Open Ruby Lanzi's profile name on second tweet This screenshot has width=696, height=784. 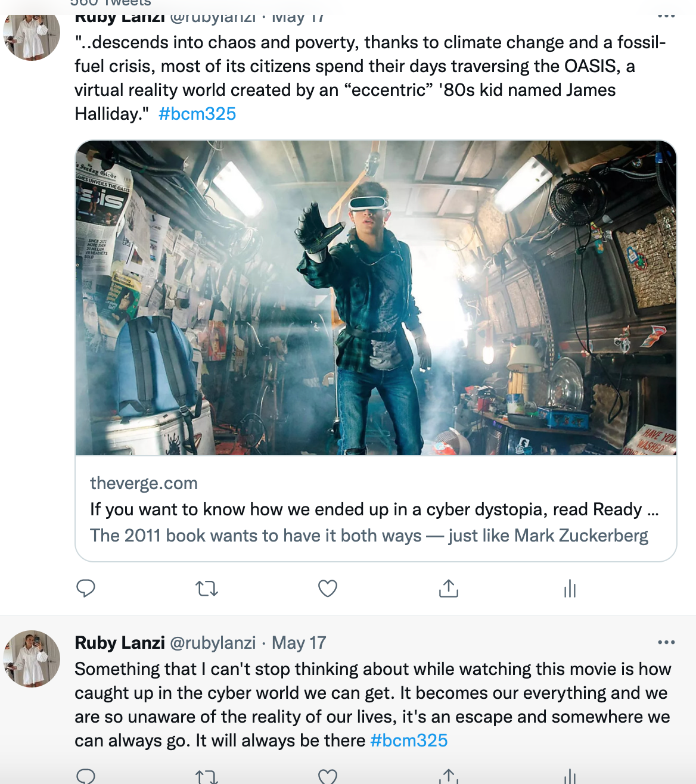pyautogui.click(x=120, y=643)
